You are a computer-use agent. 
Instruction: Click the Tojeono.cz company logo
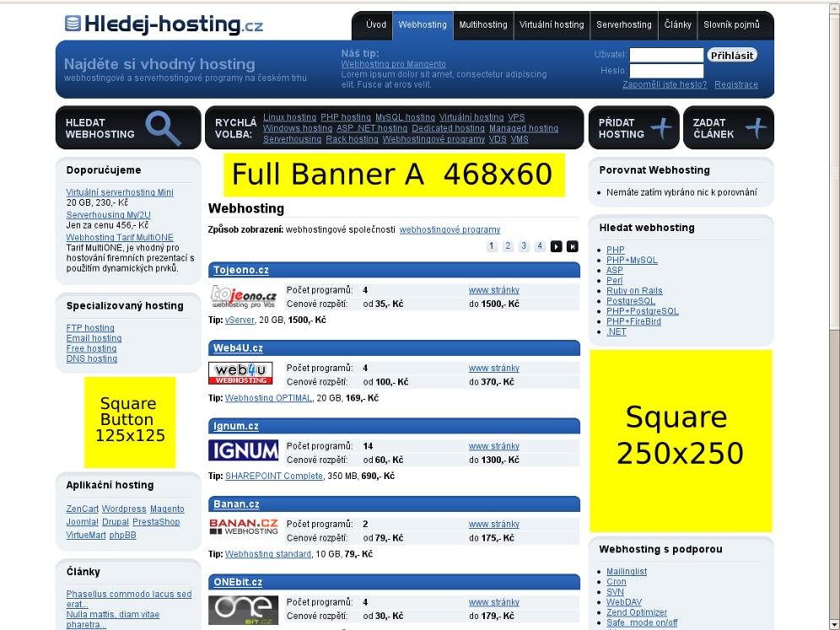click(243, 296)
